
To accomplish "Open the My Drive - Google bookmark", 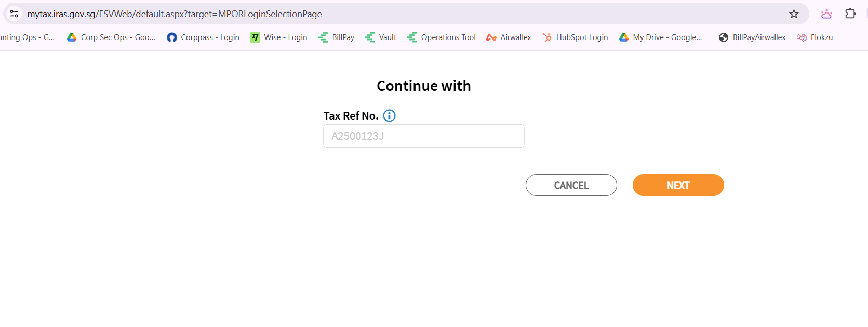I will click(x=660, y=37).
